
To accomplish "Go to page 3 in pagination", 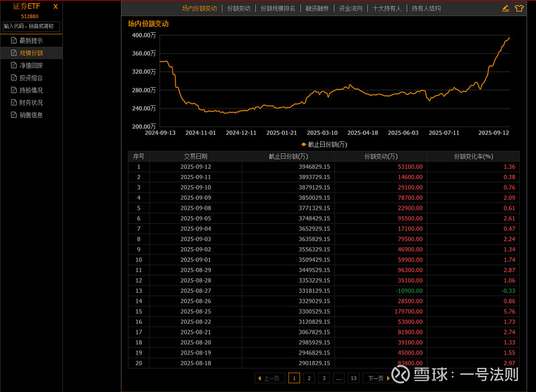I will point(324,378).
